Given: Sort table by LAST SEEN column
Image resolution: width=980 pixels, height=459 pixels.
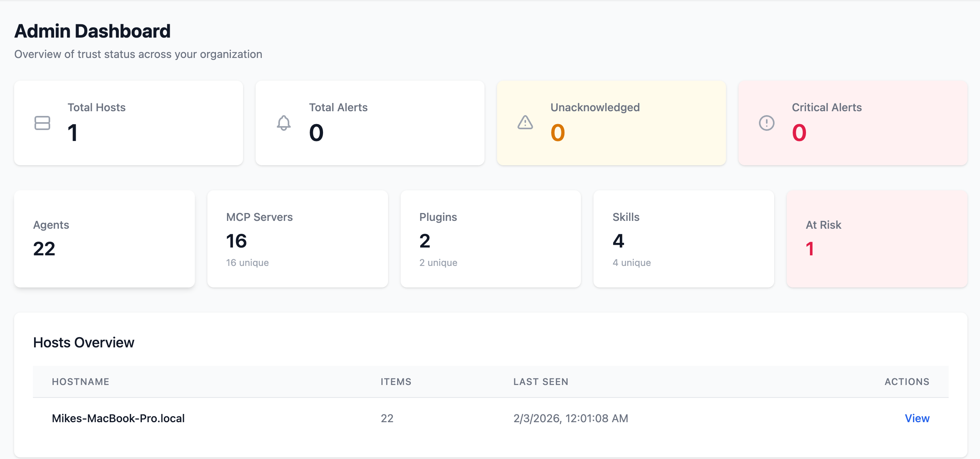Looking at the screenshot, I should (541, 381).
